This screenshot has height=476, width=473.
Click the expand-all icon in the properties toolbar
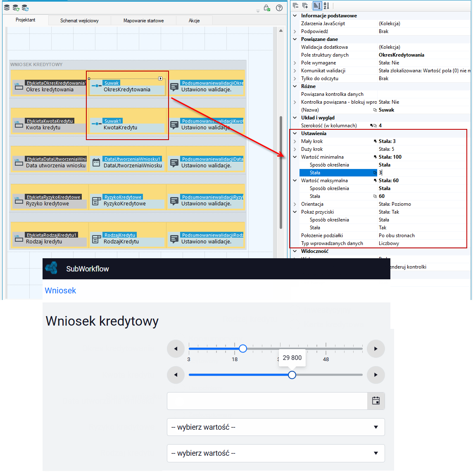pyautogui.click(x=305, y=5)
